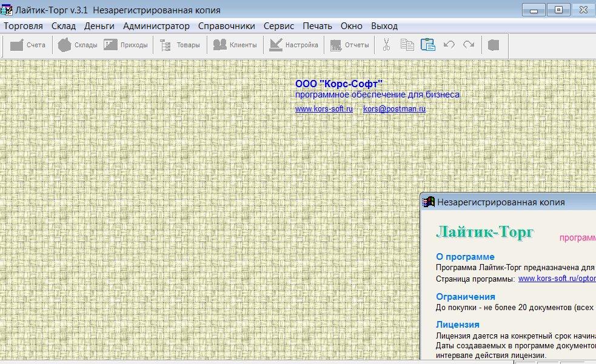Open Склады from the toolbar
596x364 pixels.
coord(78,45)
